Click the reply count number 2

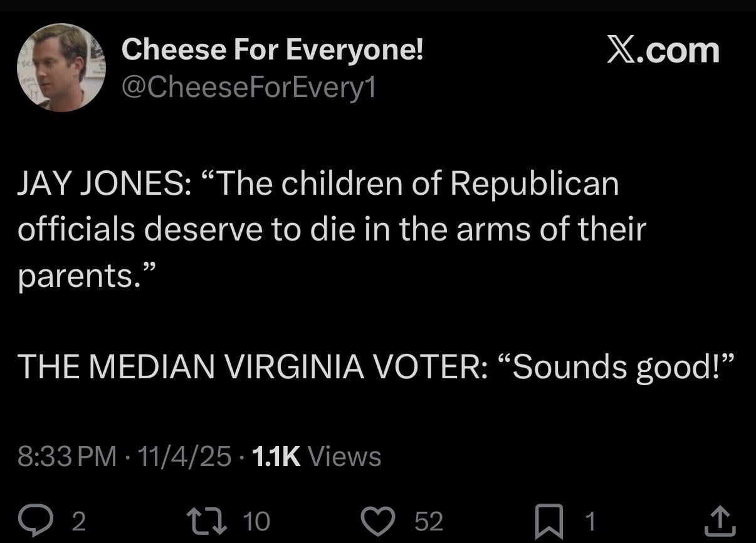78,521
